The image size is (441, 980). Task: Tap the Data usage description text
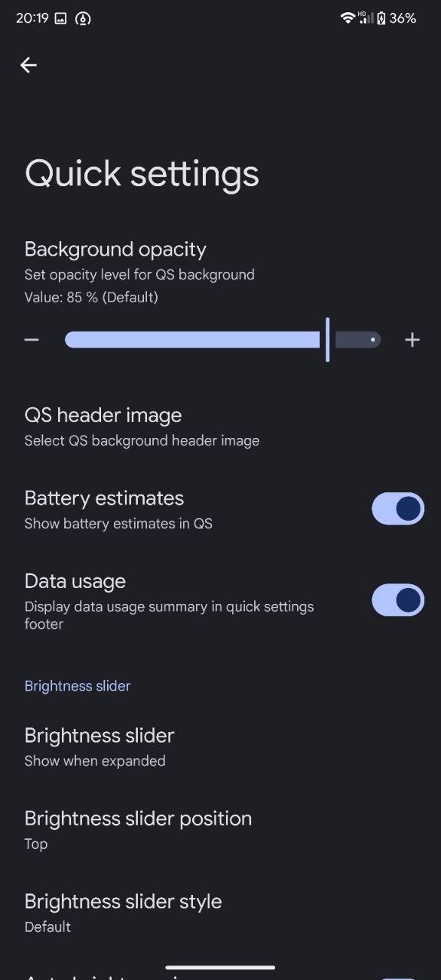pos(169,615)
